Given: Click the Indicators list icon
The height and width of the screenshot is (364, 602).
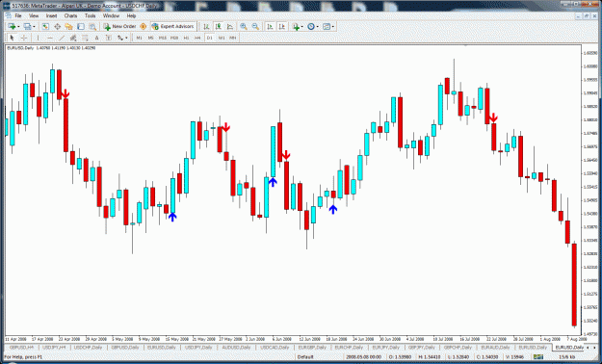Looking at the screenshot, I should pos(296,27).
